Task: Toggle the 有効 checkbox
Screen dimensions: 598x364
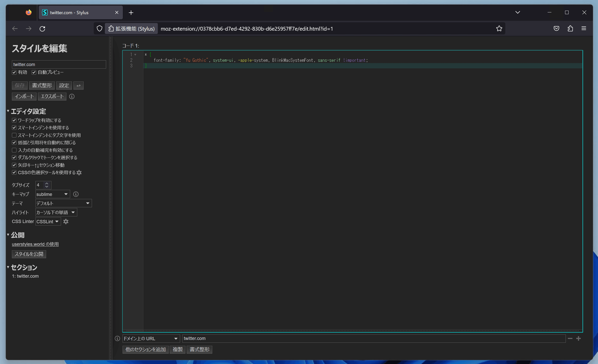Action: click(x=14, y=72)
